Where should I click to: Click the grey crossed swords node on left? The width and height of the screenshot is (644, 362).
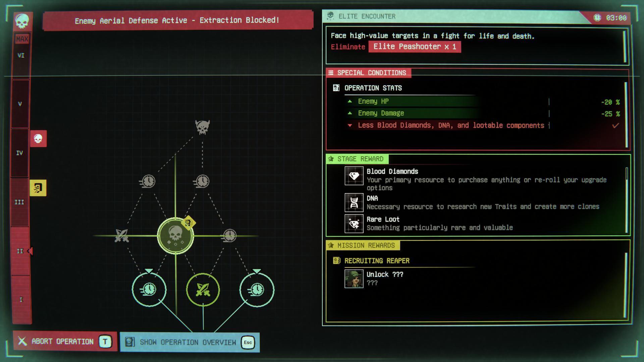coord(121,236)
